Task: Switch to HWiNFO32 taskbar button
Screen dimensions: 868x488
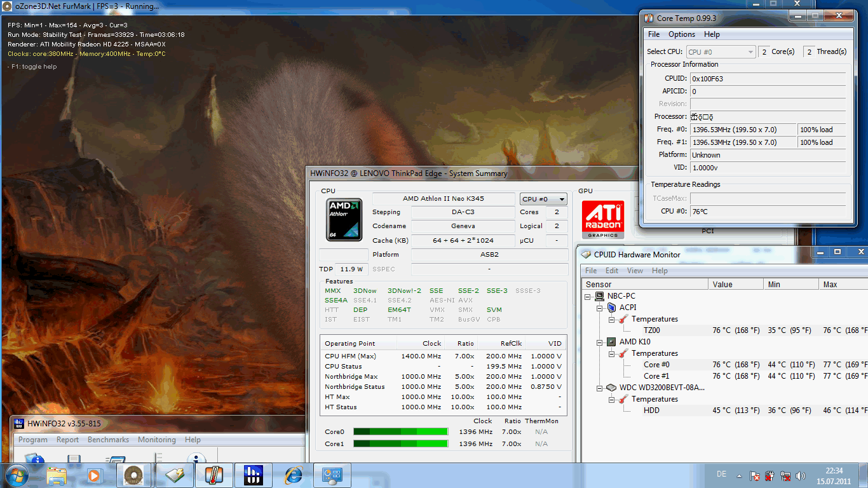Action: [x=254, y=475]
